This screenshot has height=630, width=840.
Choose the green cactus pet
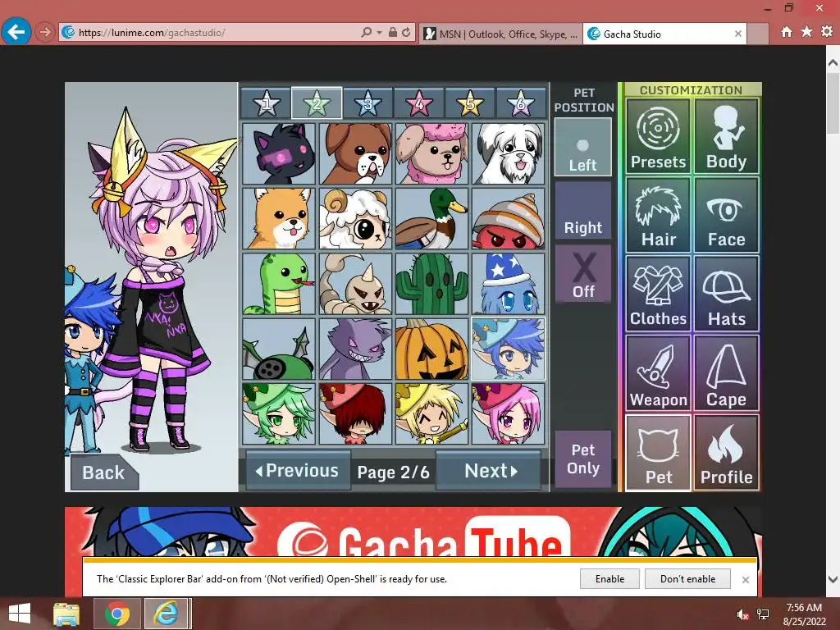(431, 284)
